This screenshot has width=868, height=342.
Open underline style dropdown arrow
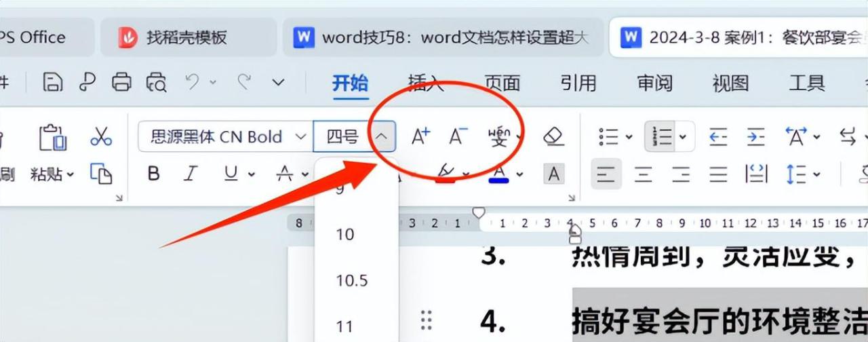(252, 174)
